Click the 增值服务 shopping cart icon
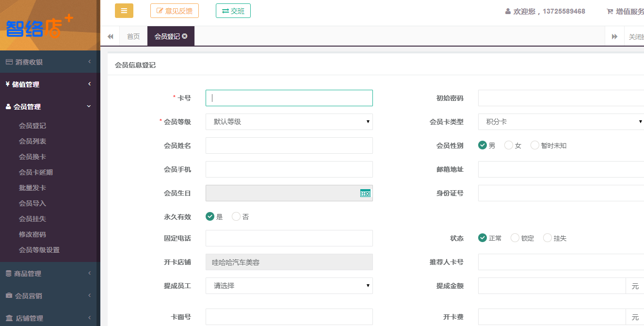The image size is (644, 326). [610, 11]
